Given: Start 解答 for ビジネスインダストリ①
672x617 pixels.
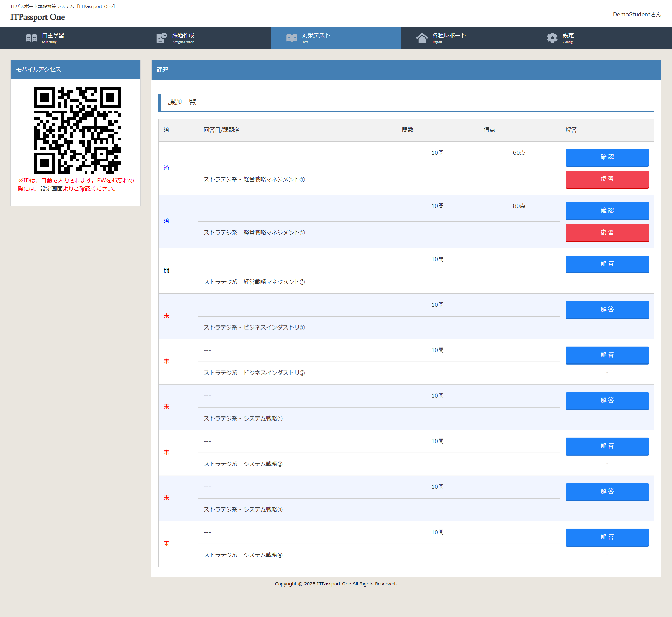Looking at the screenshot, I should coord(607,310).
